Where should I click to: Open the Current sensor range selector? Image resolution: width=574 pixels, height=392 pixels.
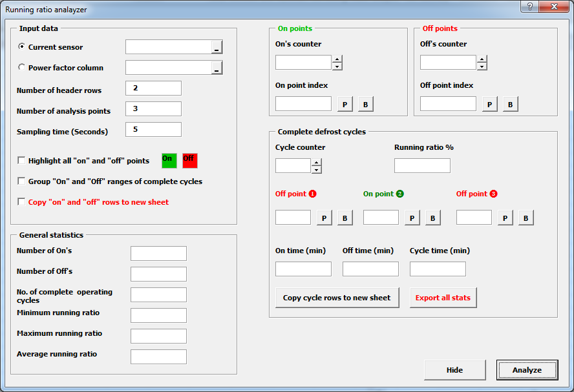coord(218,46)
